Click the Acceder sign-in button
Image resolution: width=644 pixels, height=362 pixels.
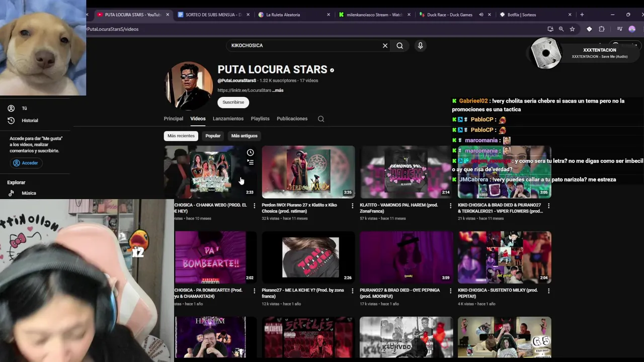[26, 163]
